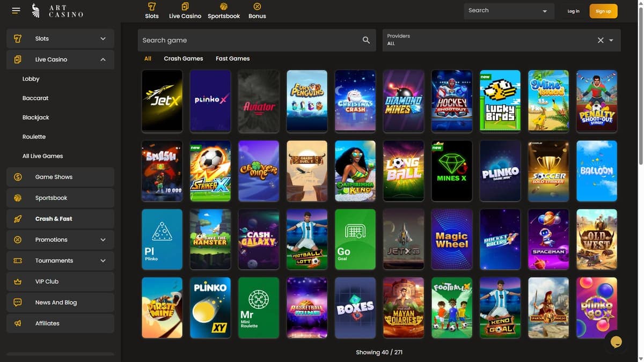Viewport: 644px width, 362px height.
Task: Click the Art Casino logo
Action: [57, 11]
